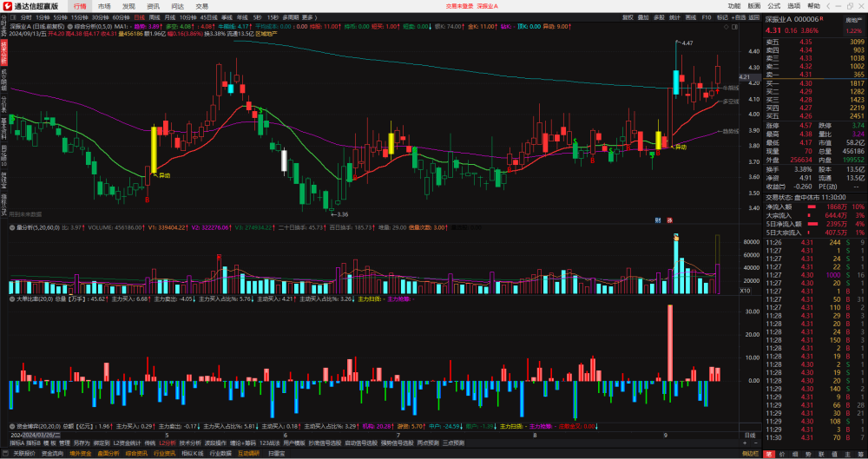Switch chart to 年线 period
868x459 pixels.
click(242, 17)
